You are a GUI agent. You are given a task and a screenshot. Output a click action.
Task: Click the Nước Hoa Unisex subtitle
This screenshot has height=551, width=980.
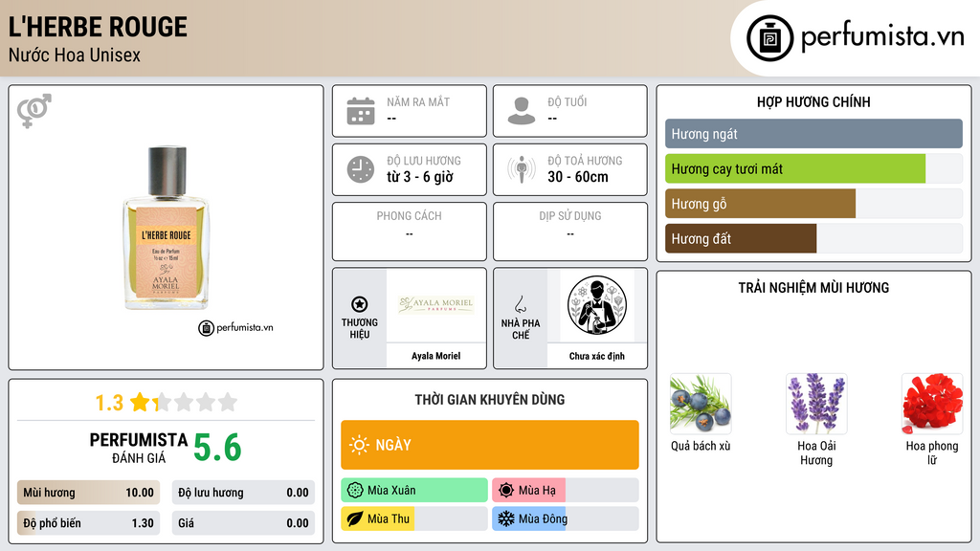75,55
